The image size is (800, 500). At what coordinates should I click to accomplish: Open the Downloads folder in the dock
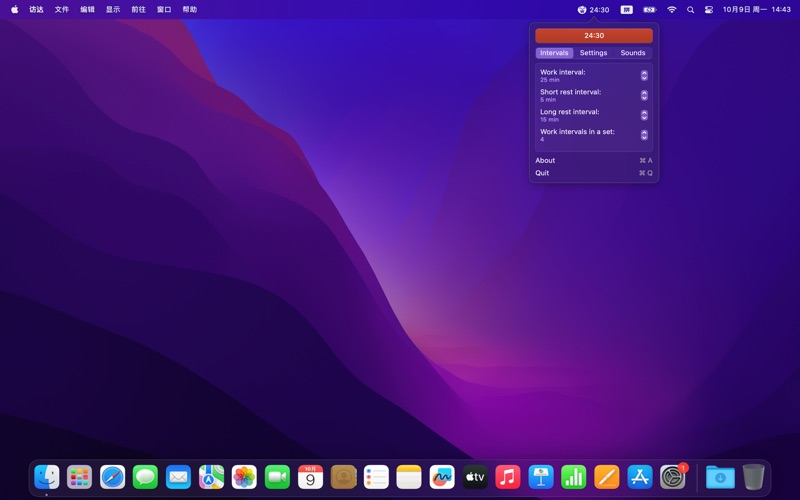coord(719,477)
